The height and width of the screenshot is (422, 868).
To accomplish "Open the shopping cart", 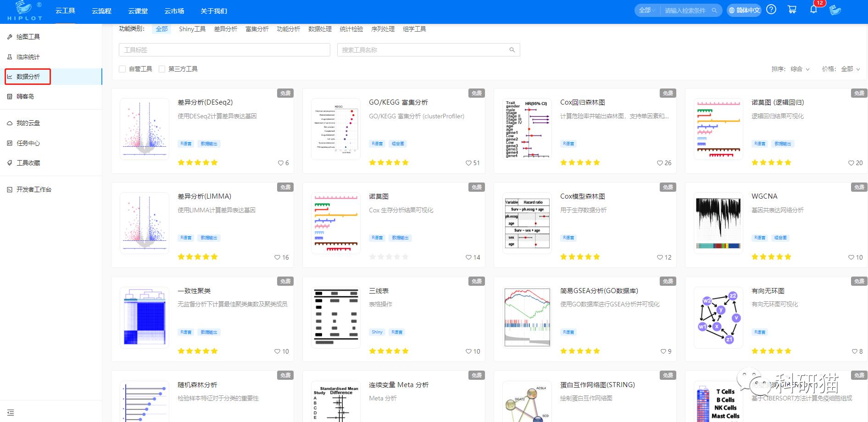I will [x=792, y=9].
